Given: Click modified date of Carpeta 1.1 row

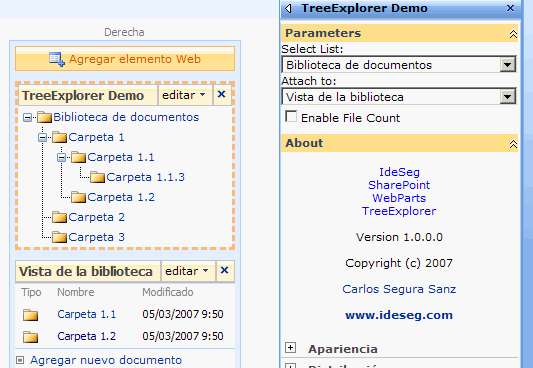Looking at the screenshot, I should point(183,314).
